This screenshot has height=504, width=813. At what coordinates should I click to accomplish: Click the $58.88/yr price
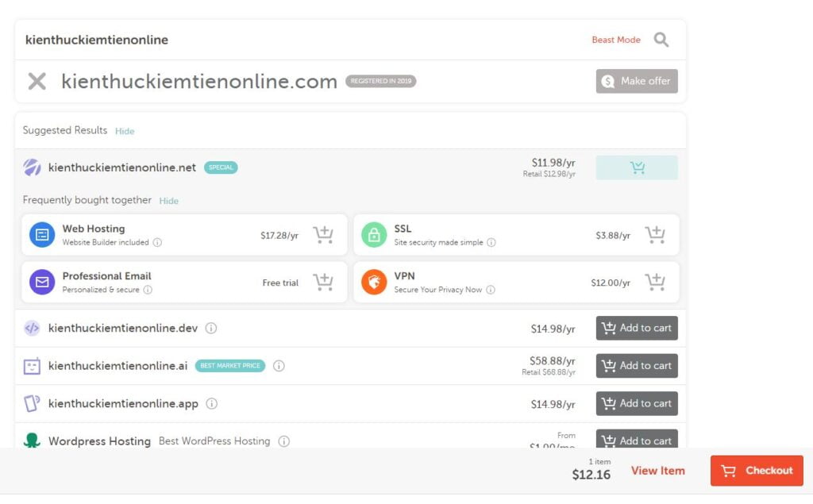coord(553,361)
